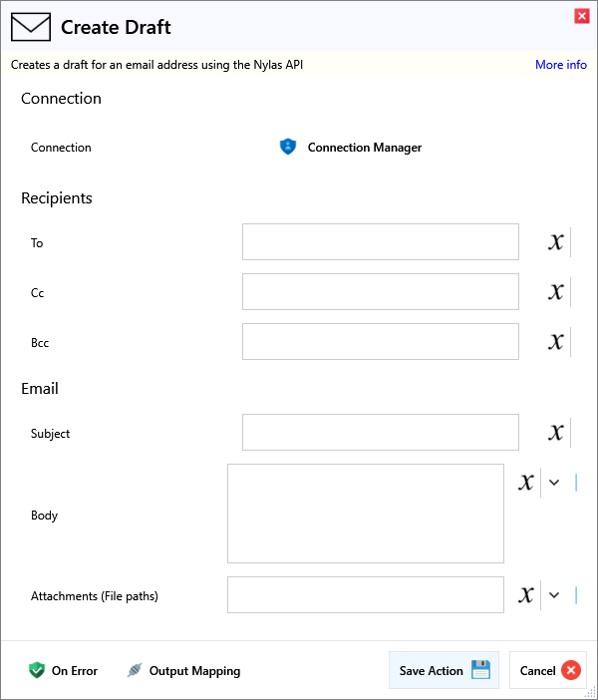598x700 pixels.
Task: Expand the Body field dropdown arrow
Action: (x=555, y=483)
